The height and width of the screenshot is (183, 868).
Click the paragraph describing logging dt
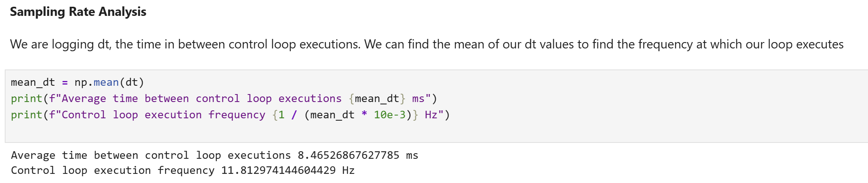click(x=427, y=44)
